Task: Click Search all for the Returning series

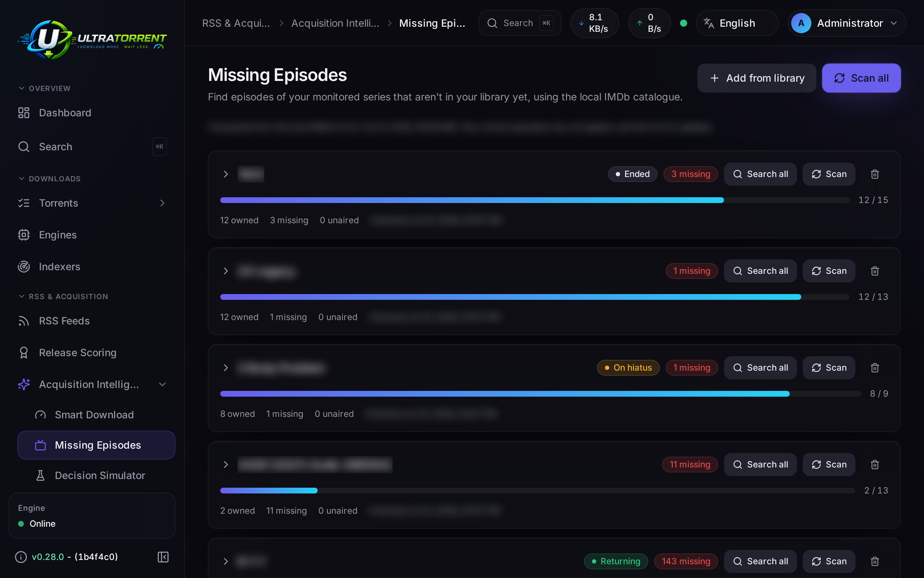Action: 760,561
